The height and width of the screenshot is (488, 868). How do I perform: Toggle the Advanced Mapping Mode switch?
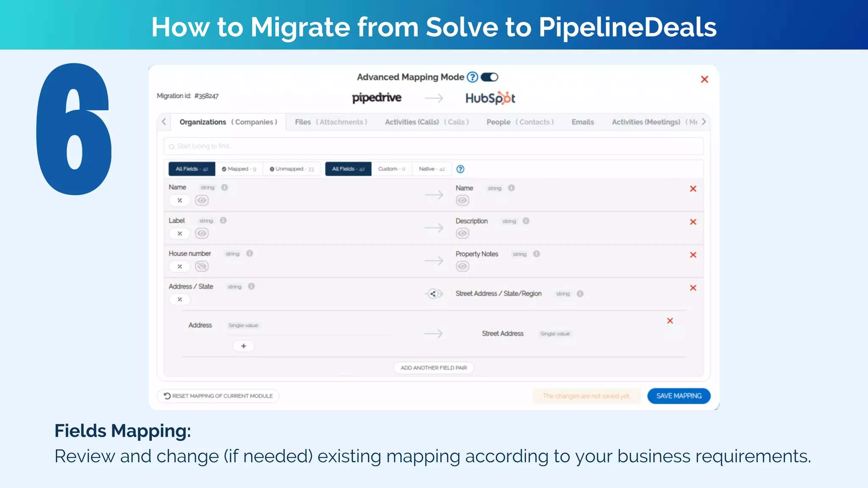tap(489, 77)
